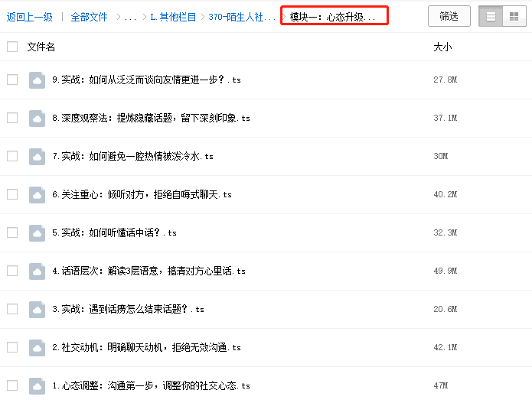Click file icon for 7.实战 row
The width and height of the screenshot is (532, 403).
[x=37, y=157]
